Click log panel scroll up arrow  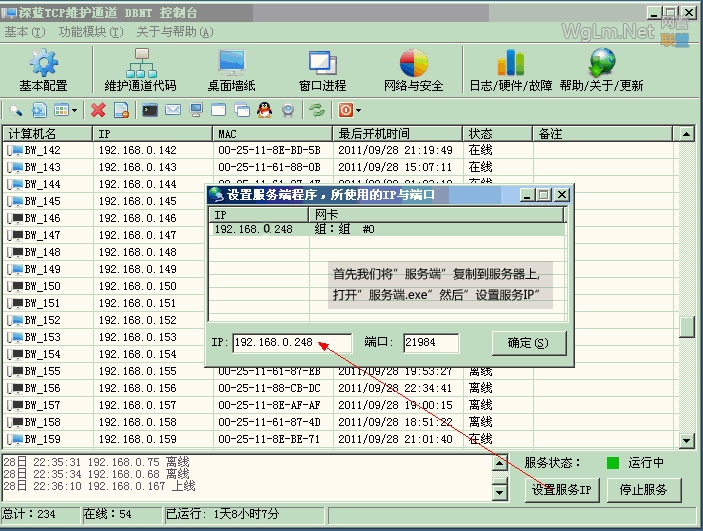pos(499,462)
